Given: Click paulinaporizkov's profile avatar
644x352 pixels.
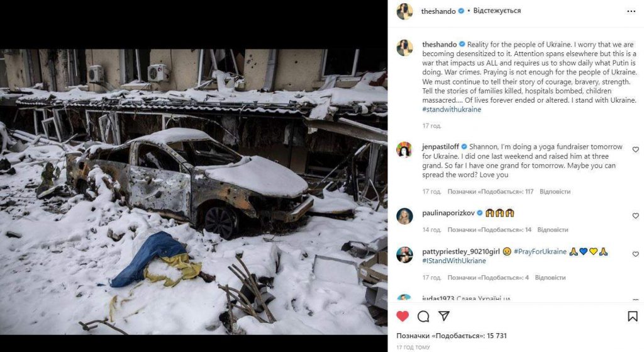Looking at the screenshot, I should 404,216.
